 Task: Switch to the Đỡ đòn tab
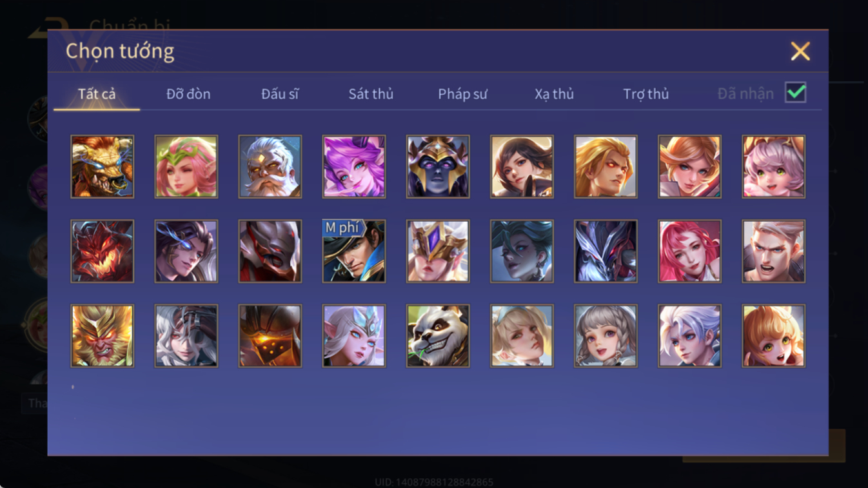pos(188,93)
